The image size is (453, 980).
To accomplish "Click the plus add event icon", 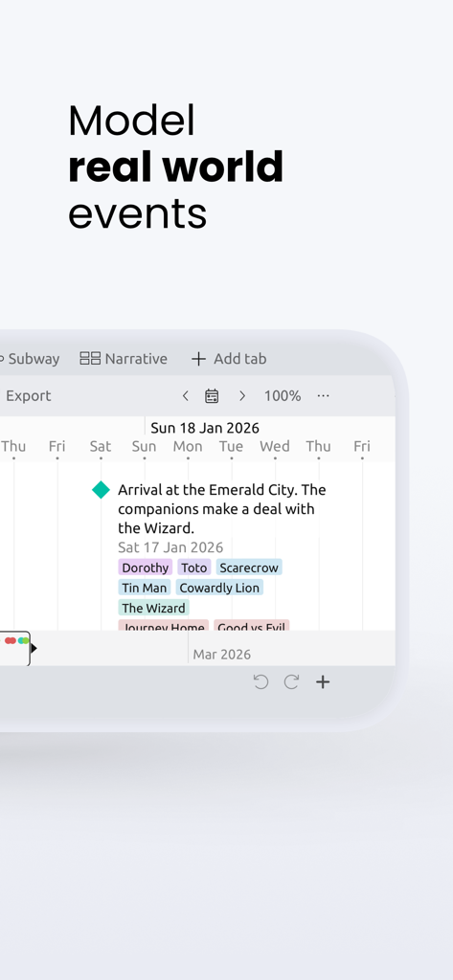I will [322, 681].
